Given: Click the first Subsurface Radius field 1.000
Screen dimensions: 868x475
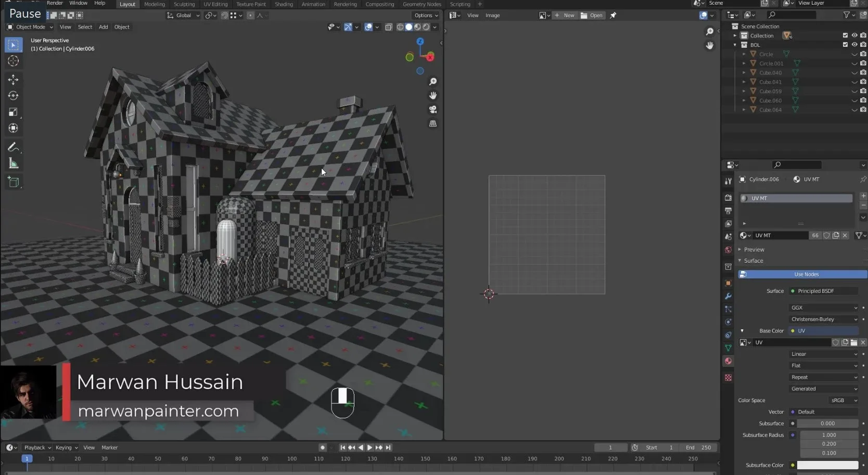Looking at the screenshot, I should [x=829, y=435].
